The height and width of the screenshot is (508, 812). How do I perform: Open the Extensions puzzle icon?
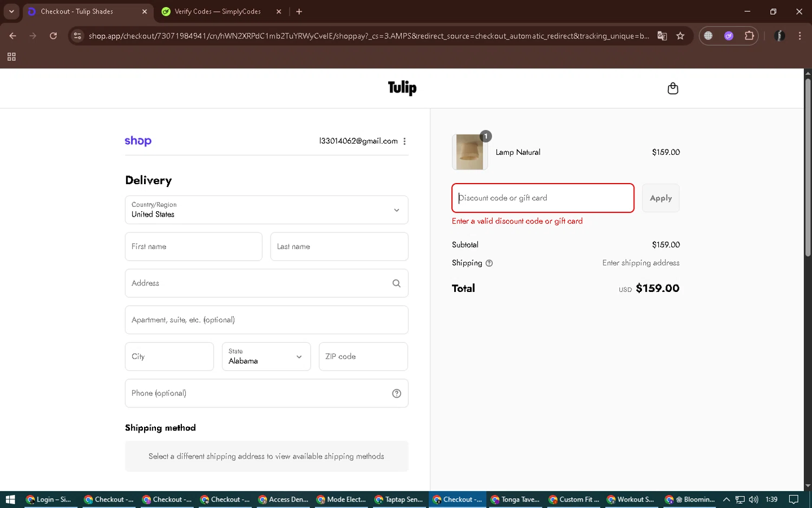tap(749, 36)
